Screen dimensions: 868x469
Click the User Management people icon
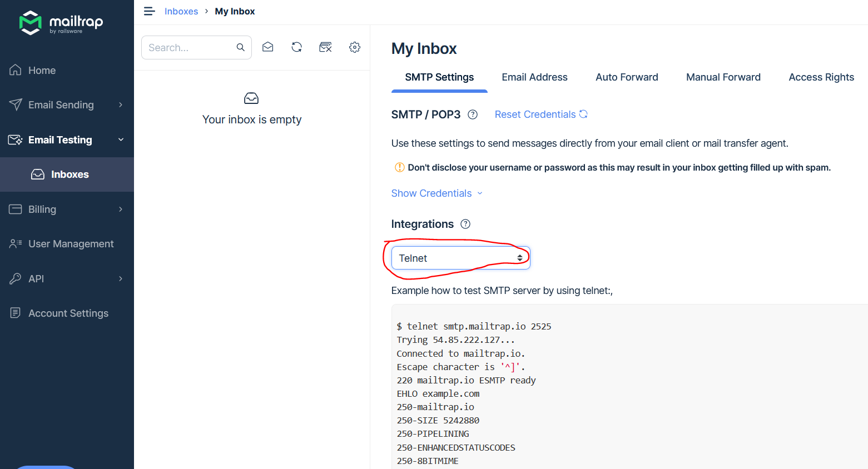pos(16,243)
